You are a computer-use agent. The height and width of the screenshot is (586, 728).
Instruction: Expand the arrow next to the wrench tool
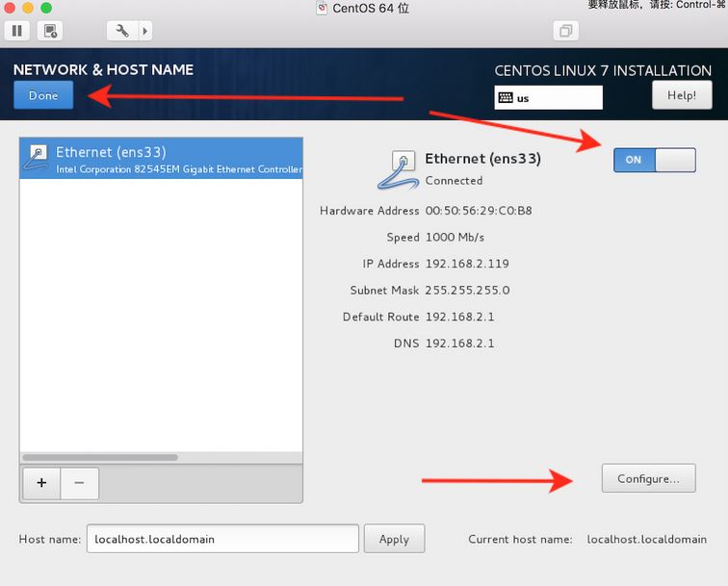(145, 31)
